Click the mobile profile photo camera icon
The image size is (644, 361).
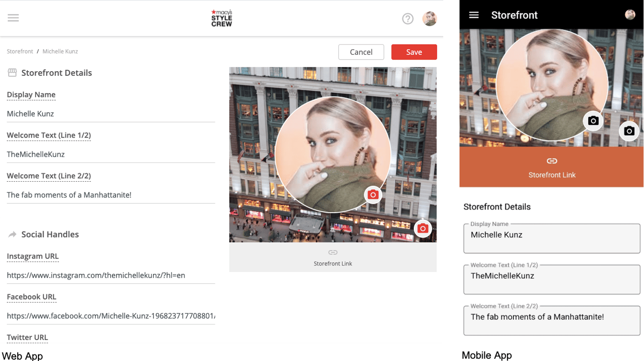(593, 121)
